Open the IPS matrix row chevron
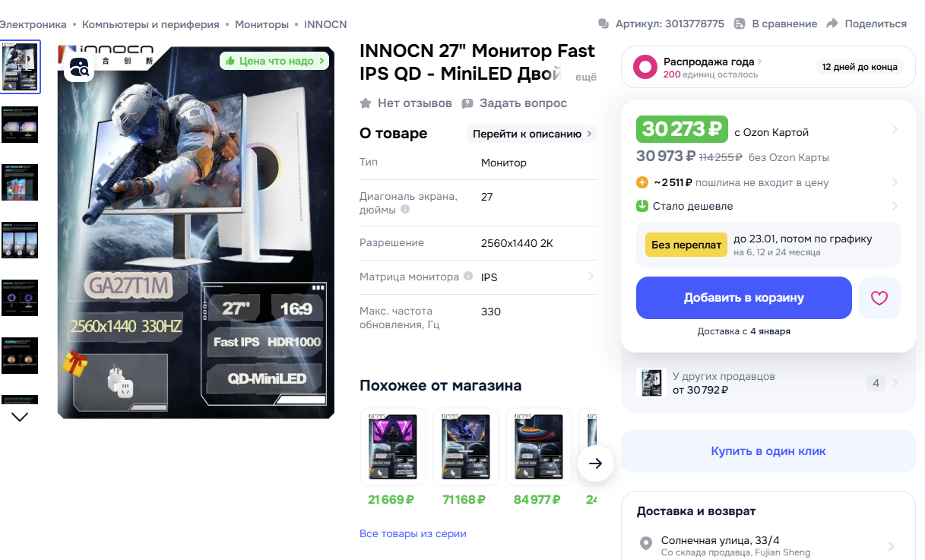Image resolution: width=925 pixels, height=560 pixels. tap(591, 277)
